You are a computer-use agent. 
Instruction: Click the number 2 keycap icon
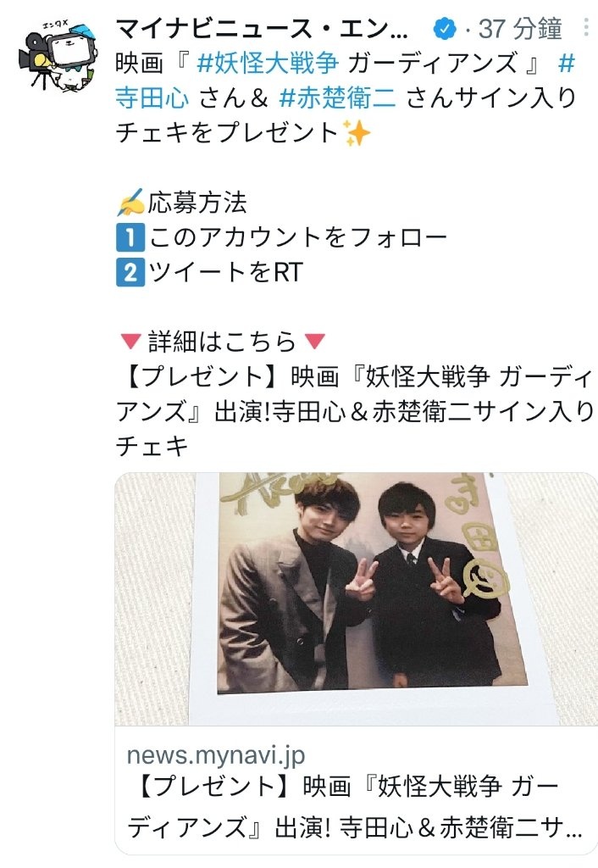[130, 272]
